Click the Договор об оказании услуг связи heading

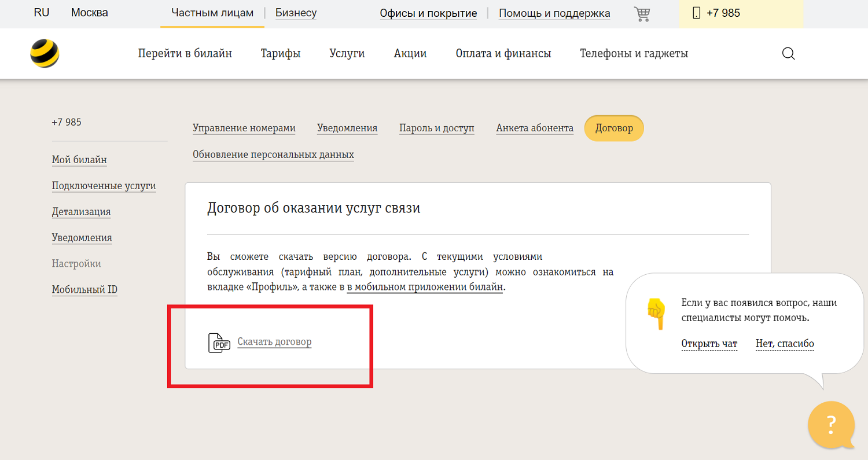point(314,209)
